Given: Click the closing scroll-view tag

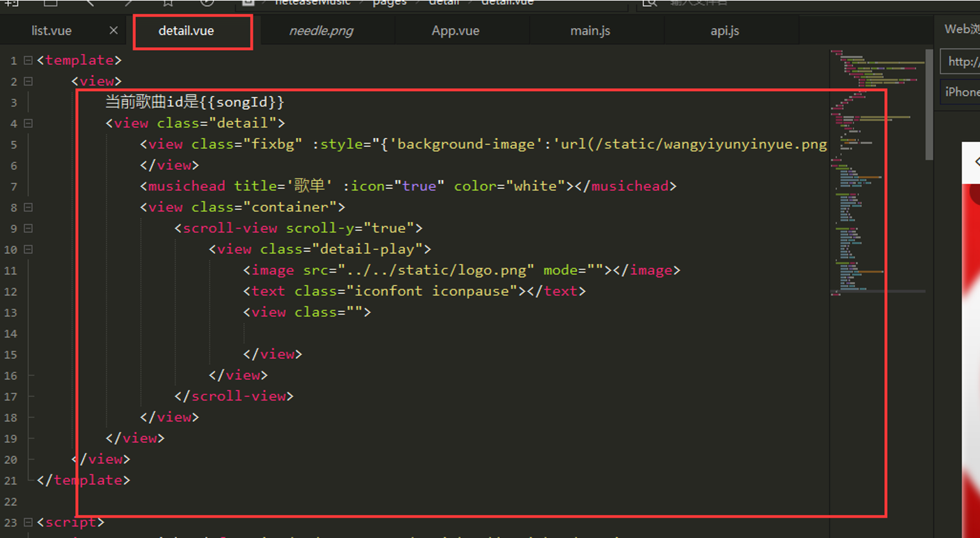Looking at the screenshot, I should point(234,396).
